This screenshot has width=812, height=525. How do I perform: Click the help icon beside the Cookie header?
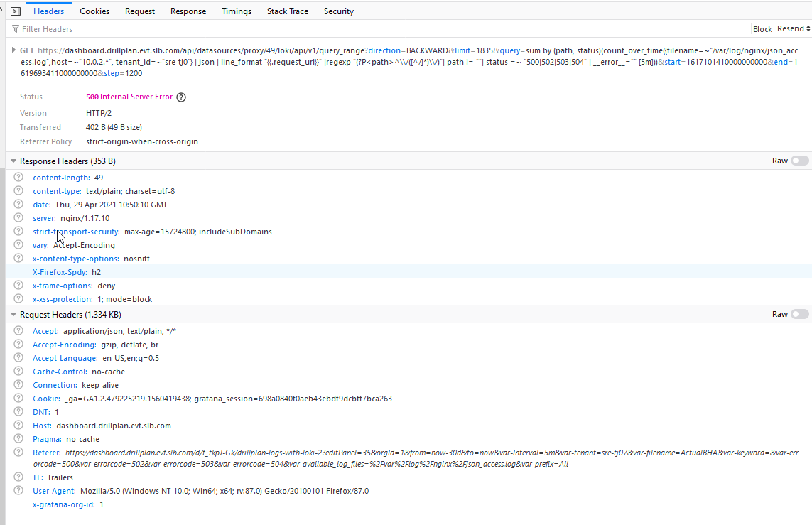pos(18,399)
